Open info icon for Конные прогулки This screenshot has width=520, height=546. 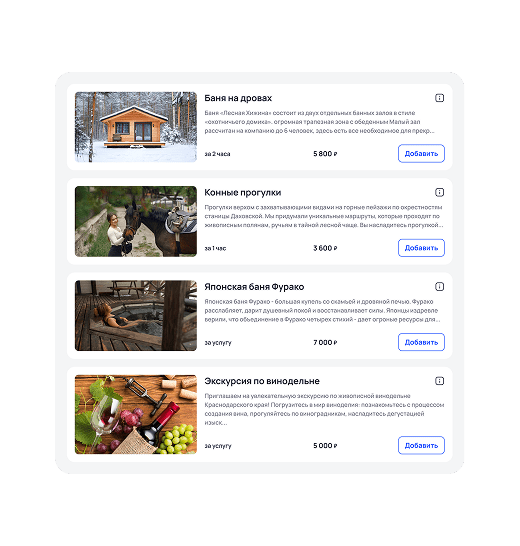[x=440, y=192]
